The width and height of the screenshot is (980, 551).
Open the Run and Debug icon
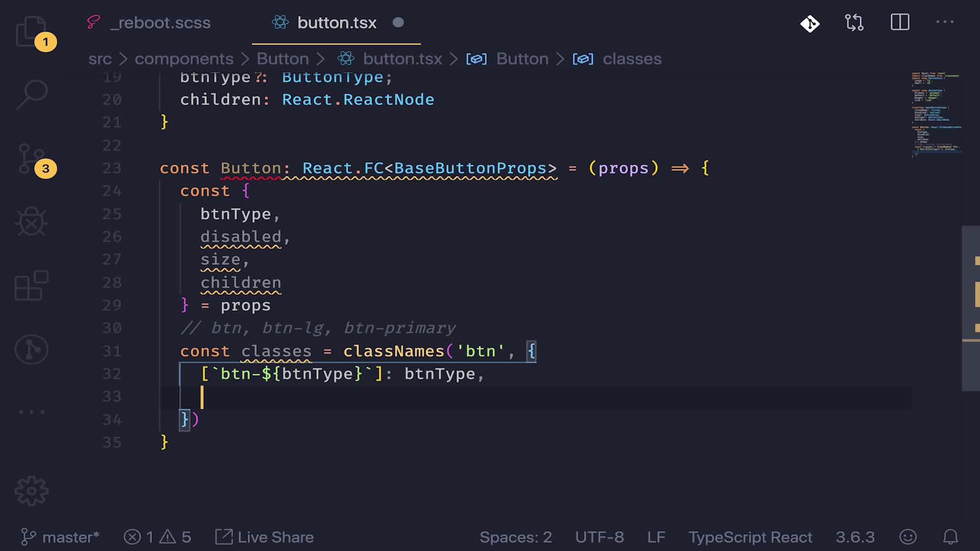click(x=32, y=222)
